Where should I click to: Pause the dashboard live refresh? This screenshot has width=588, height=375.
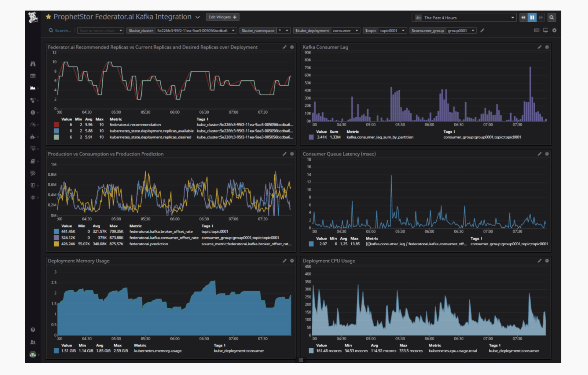coord(532,18)
